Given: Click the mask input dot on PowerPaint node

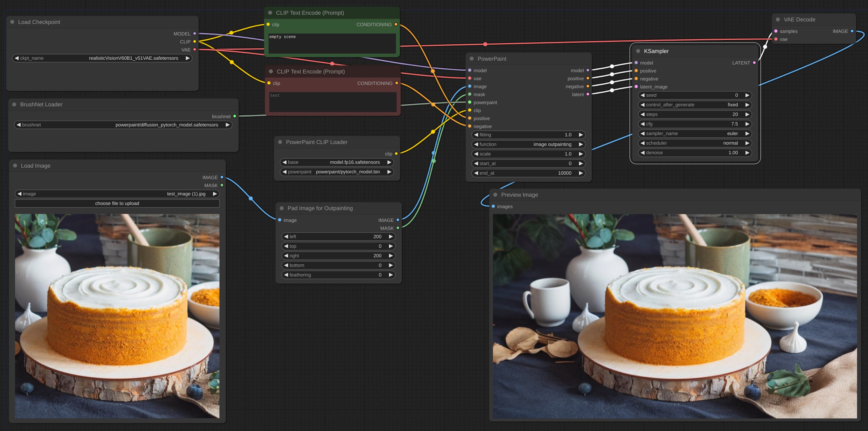Looking at the screenshot, I should click(x=470, y=95).
